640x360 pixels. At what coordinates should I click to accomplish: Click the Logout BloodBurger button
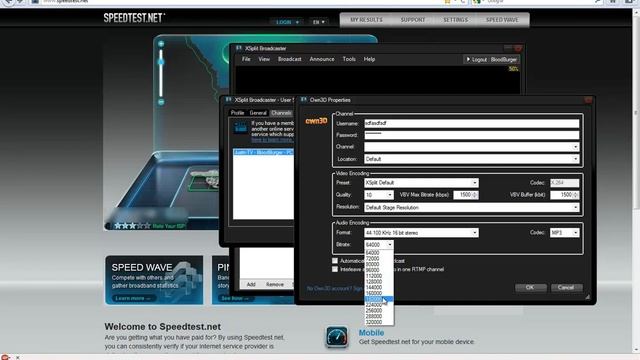tap(492, 60)
